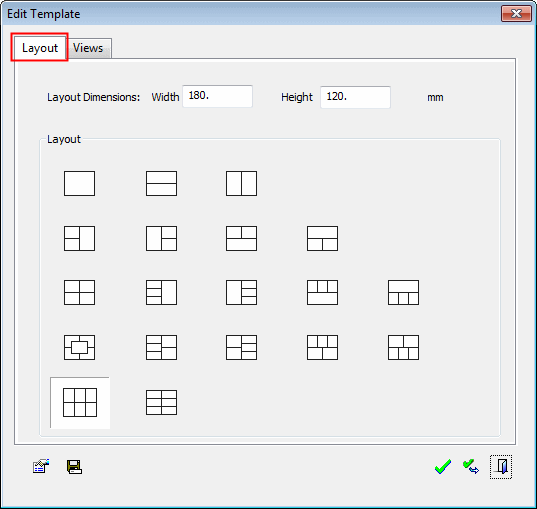This screenshot has height=509, width=537.
Task: Select the two-column by three-row grid layout
Action: pyautogui.click(x=161, y=402)
